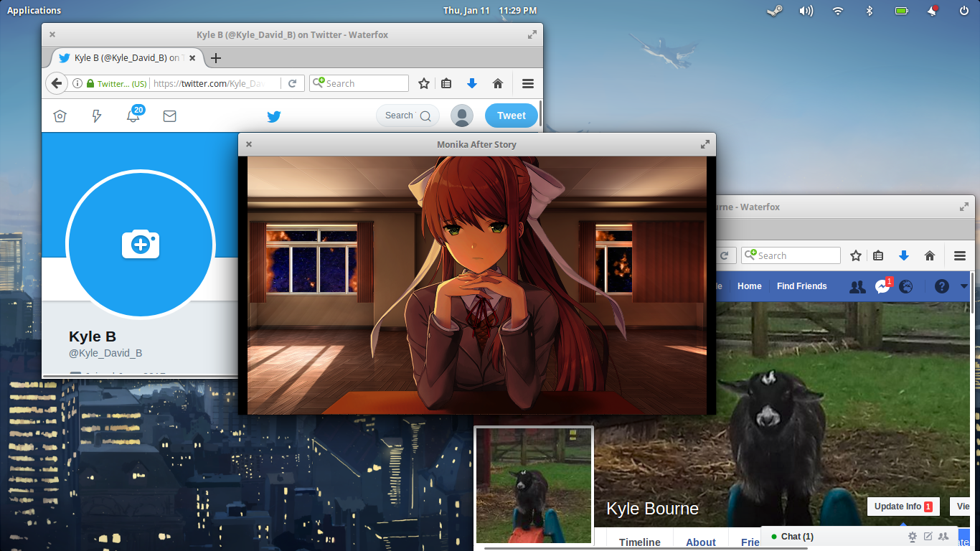
Task: Open hamburger menu in Facebook Waterfox window
Action: 960,255
